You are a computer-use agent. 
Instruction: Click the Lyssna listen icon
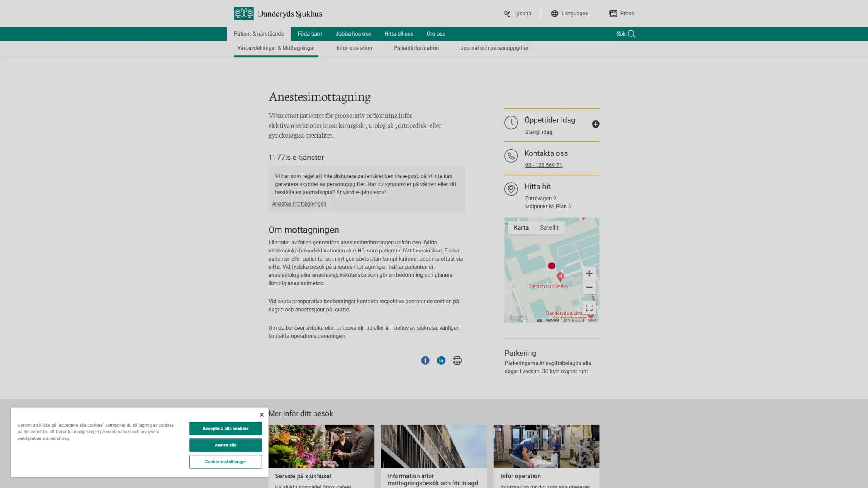pyautogui.click(x=507, y=14)
